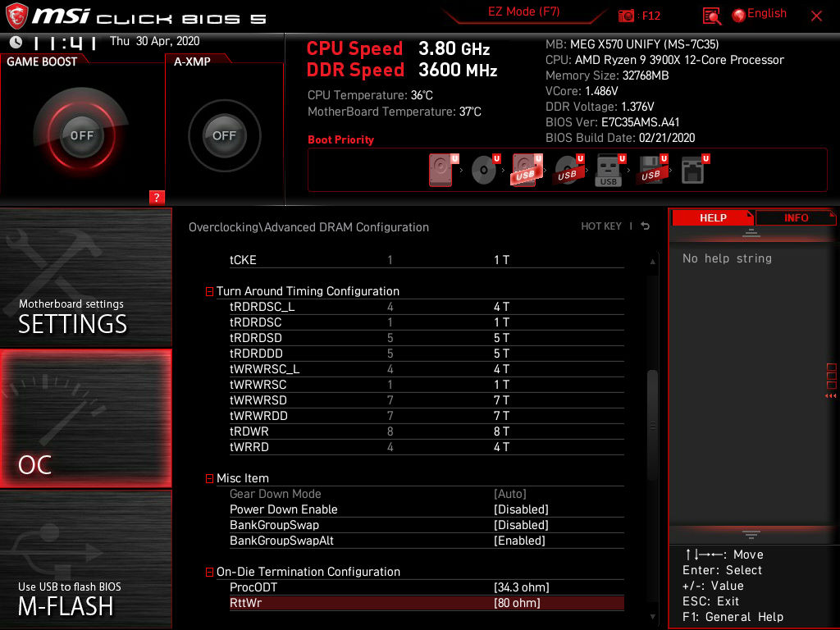Toggle the GAME BOOST knob
The width and height of the screenshot is (840, 630).
coord(81,135)
